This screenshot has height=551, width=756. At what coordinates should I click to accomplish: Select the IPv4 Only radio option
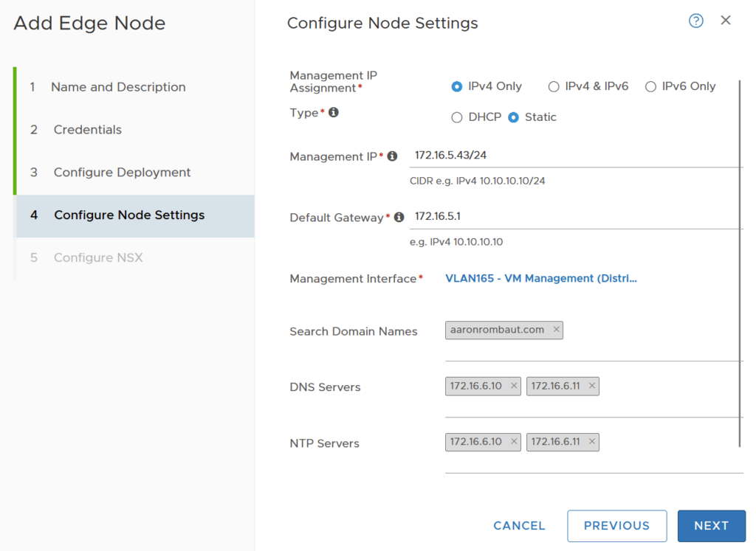457,87
